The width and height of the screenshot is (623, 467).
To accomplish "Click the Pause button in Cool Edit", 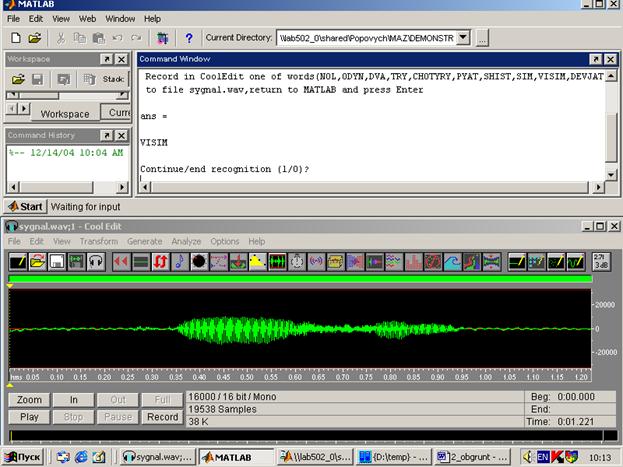I will point(118,417).
